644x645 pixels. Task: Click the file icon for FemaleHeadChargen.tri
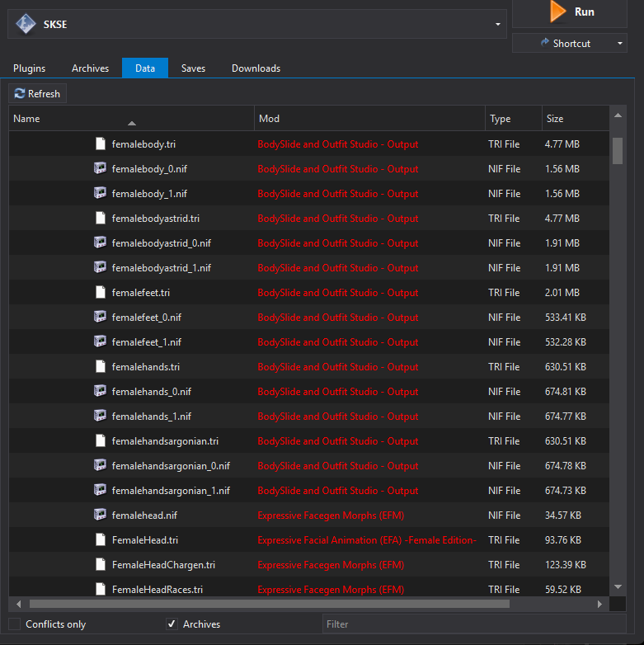(101, 564)
